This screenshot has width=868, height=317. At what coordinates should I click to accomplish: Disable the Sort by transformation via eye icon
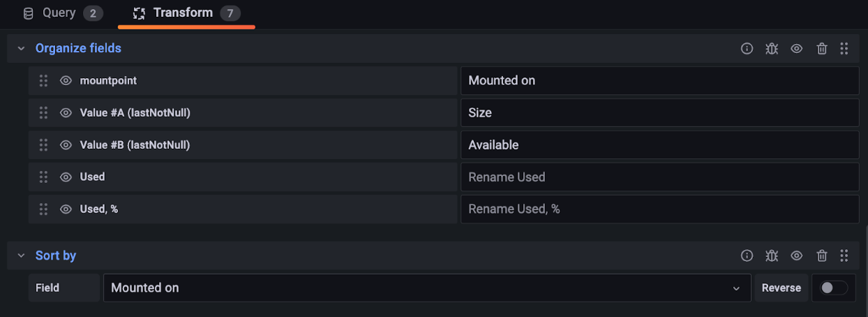[797, 256]
